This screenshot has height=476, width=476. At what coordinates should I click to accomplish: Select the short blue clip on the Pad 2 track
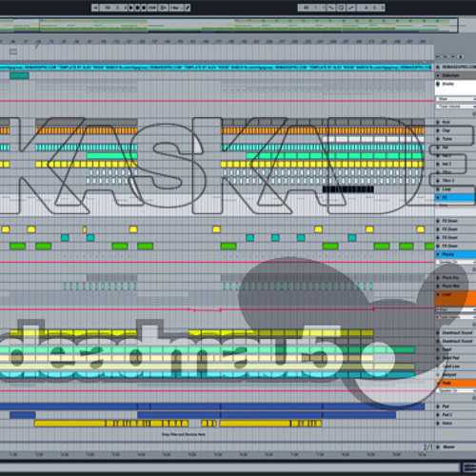coord(23,415)
